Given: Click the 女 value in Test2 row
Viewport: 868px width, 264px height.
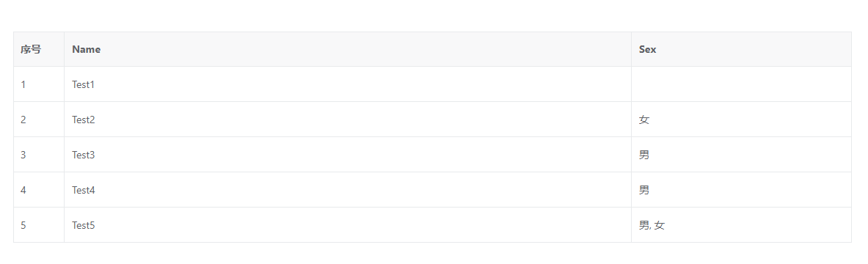Looking at the screenshot, I should point(643,120).
